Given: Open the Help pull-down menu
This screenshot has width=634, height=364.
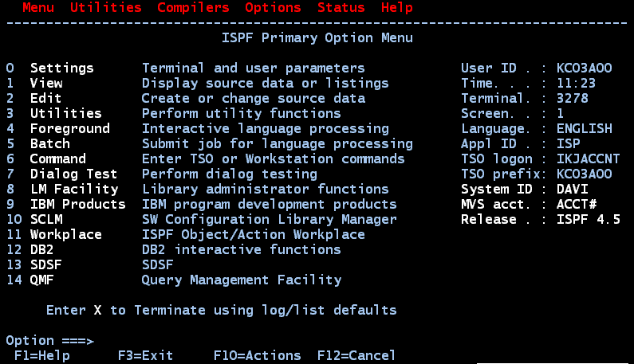Looking at the screenshot, I should 397,7.
